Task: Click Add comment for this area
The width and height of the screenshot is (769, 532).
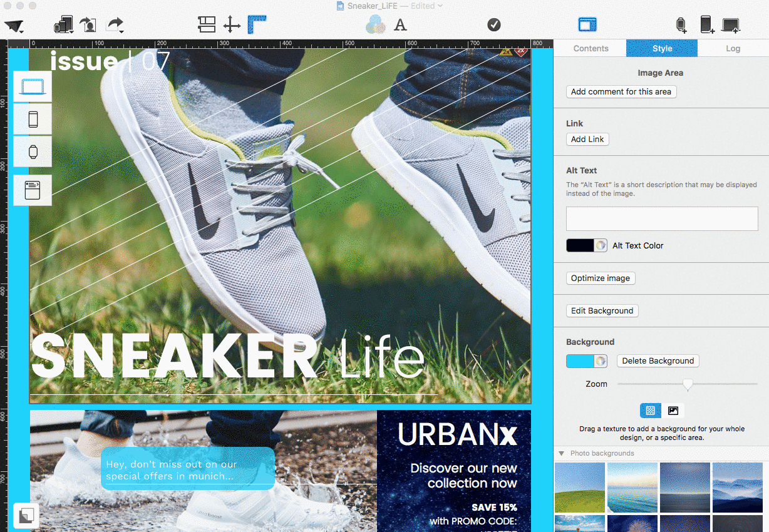Action: click(x=621, y=91)
